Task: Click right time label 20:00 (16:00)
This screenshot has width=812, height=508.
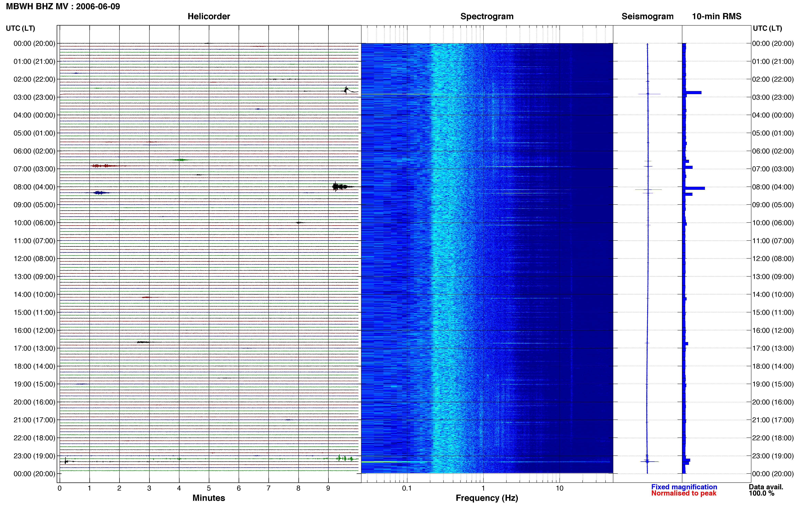Action: pyautogui.click(x=773, y=402)
